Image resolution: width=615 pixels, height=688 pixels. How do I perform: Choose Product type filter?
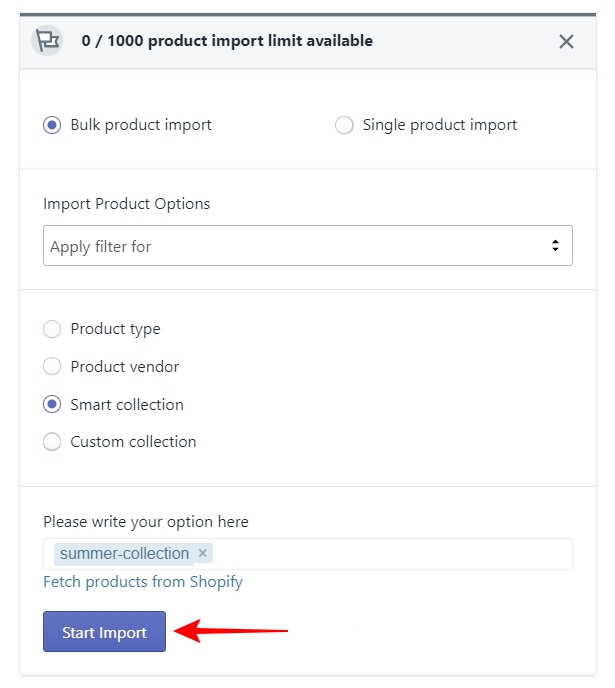coord(52,329)
